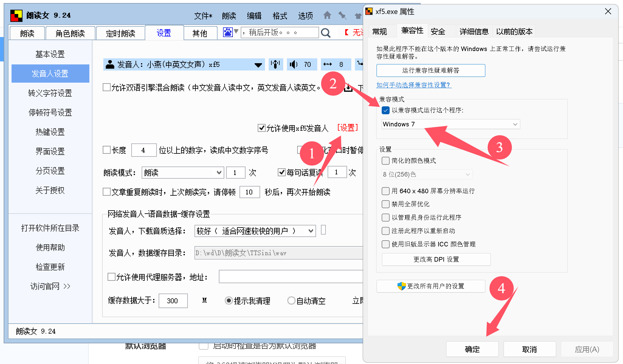The width and height of the screenshot is (623, 364).
Task: Toggle 允许双语引擎混合朗读 checkbox
Action: pyautogui.click(x=107, y=88)
